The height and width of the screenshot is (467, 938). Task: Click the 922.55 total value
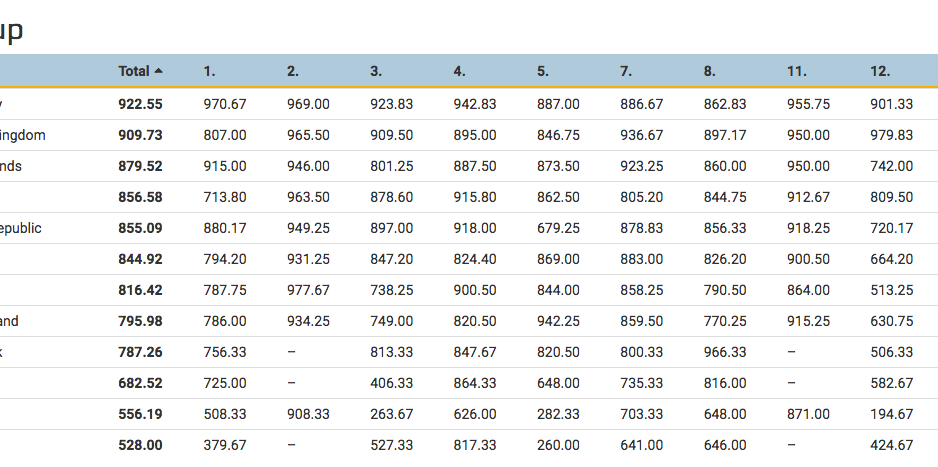coord(140,104)
